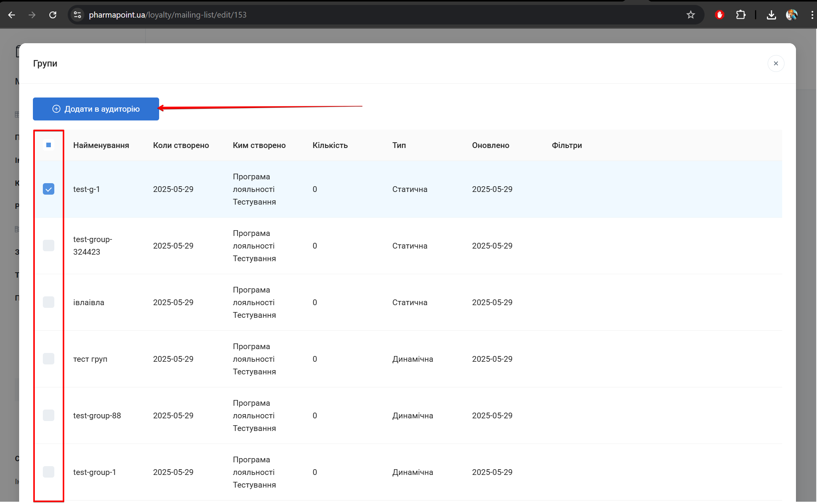Viewport: 817px width, 504px height.
Task: Open the red ad-blocker extension icon
Action: [x=719, y=15]
